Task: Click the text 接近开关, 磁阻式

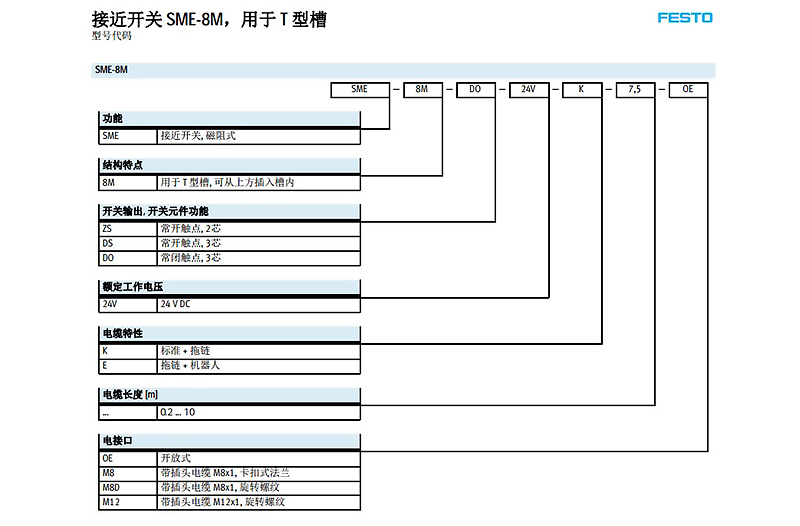Action: pos(198,136)
